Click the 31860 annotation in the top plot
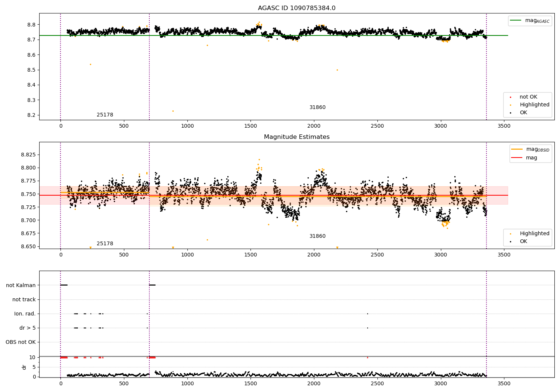Viewport: 560px width, 392px height. click(x=317, y=108)
